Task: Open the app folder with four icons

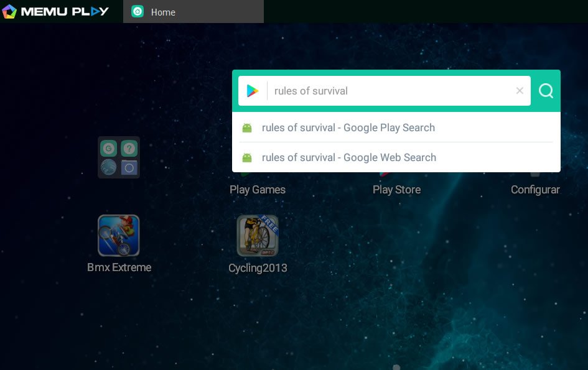Action: click(x=118, y=157)
